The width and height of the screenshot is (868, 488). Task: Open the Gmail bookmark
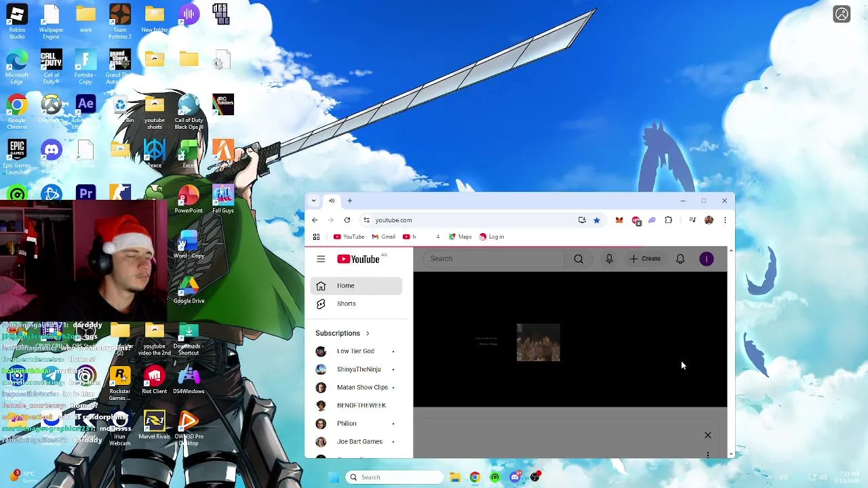pos(384,237)
